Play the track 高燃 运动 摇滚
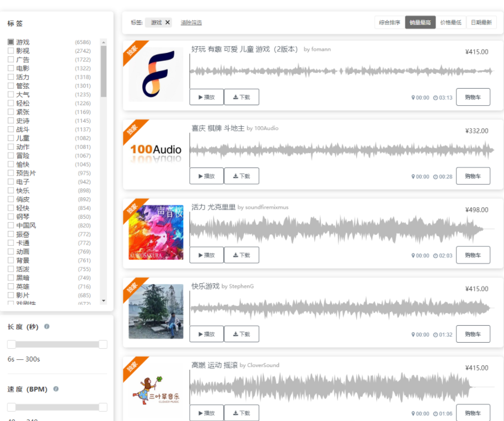This screenshot has height=421, width=504. (x=206, y=413)
